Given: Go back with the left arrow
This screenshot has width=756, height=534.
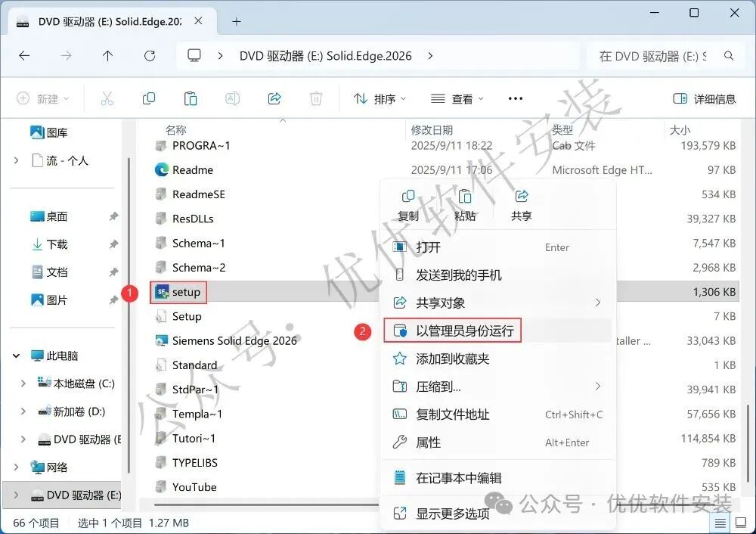Looking at the screenshot, I should tap(24, 56).
